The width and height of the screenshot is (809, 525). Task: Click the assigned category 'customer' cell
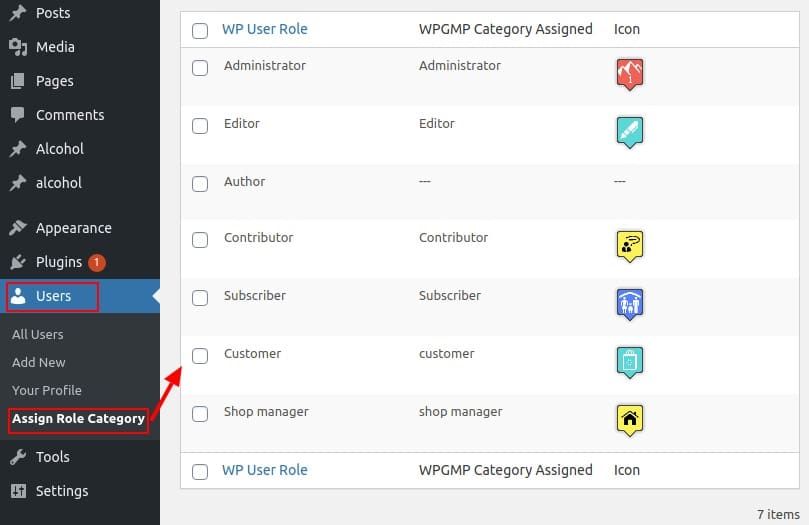[x=447, y=354]
